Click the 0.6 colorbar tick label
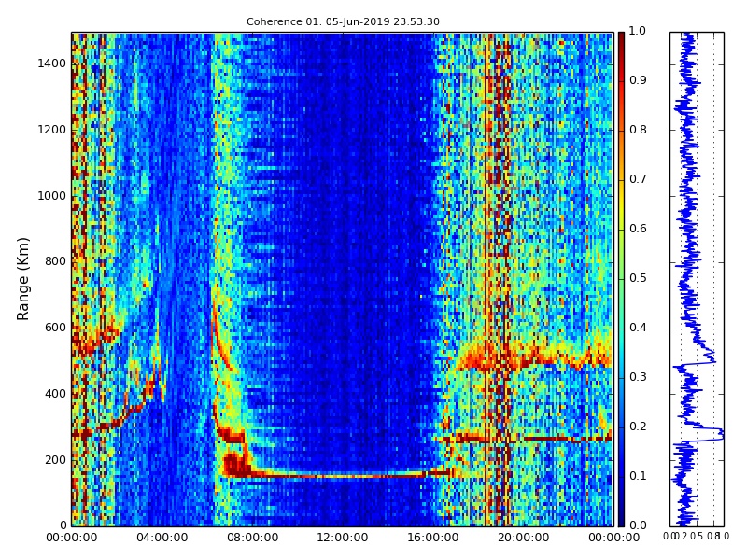The image size is (747, 560). tap(638, 229)
